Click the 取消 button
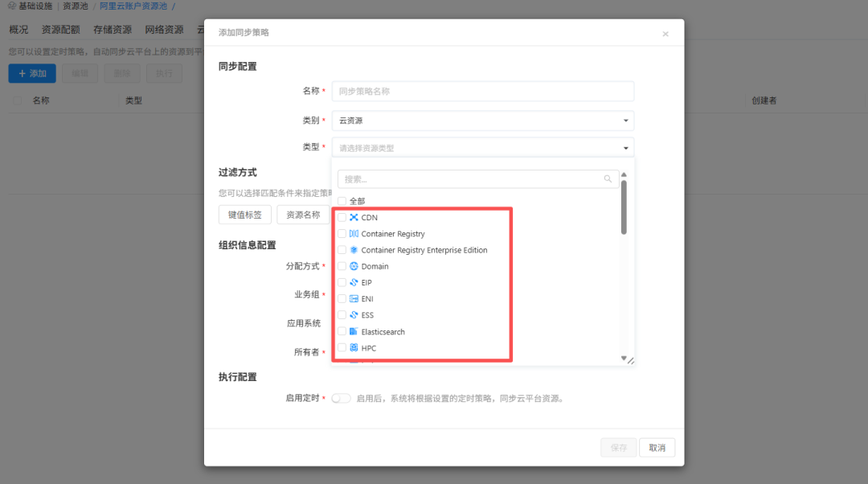This screenshot has height=484, width=868. click(x=657, y=448)
